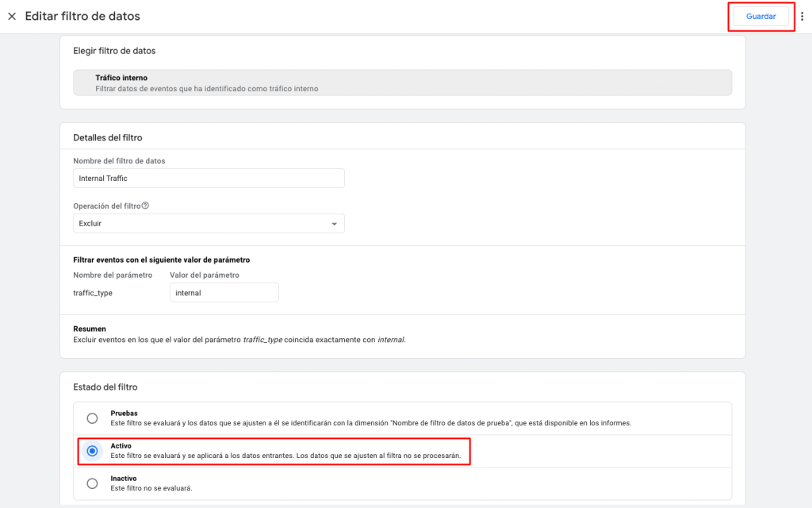This screenshot has width=812, height=508.
Task: Open the Excluir filter operation dropdown
Action: point(208,224)
